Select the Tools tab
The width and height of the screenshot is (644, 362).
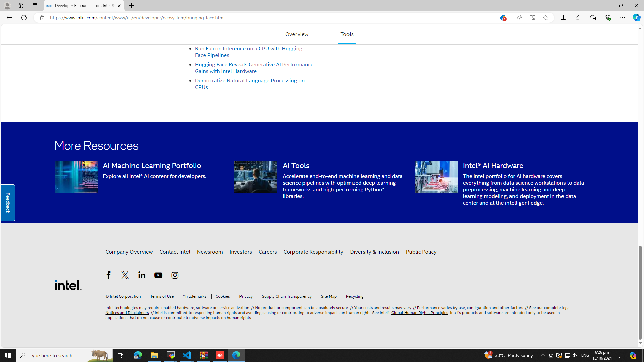coord(347,34)
